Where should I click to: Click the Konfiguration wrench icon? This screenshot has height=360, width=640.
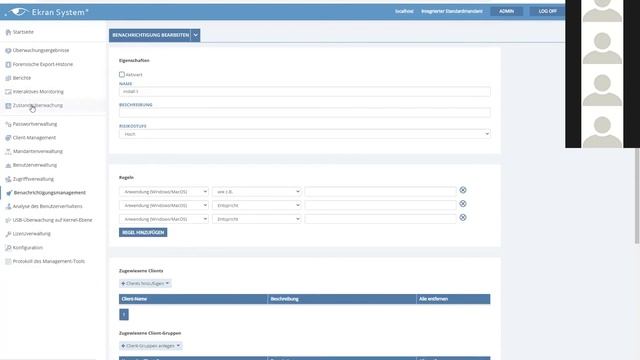tap(8, 248)
